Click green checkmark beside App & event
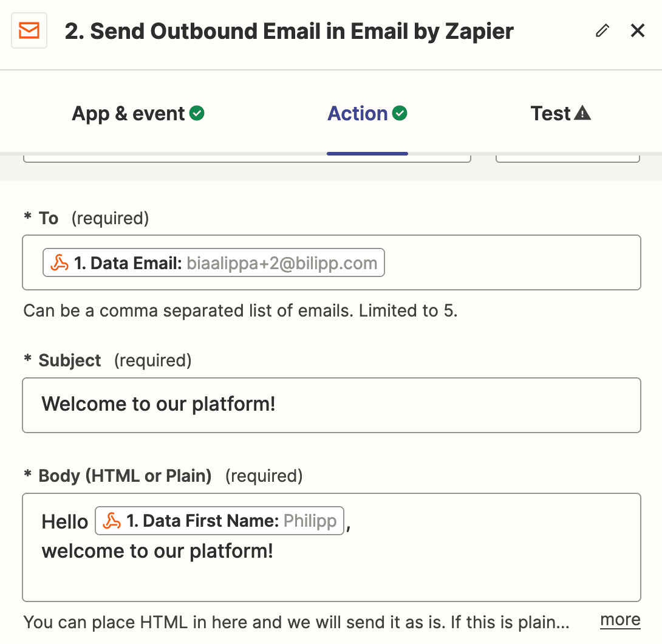The image size is (662, 644). (197, 114)
